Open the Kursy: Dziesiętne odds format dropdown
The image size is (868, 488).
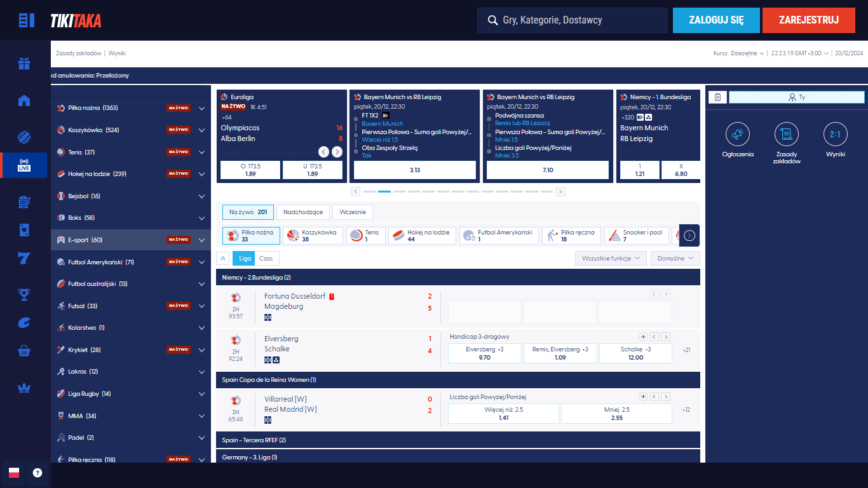pyautogui.click(x=739, y=53)
